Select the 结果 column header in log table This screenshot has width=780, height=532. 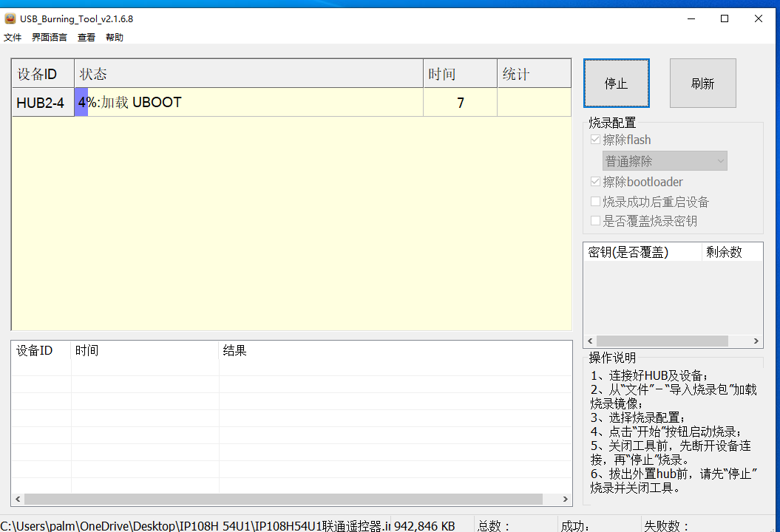[234, 350]
